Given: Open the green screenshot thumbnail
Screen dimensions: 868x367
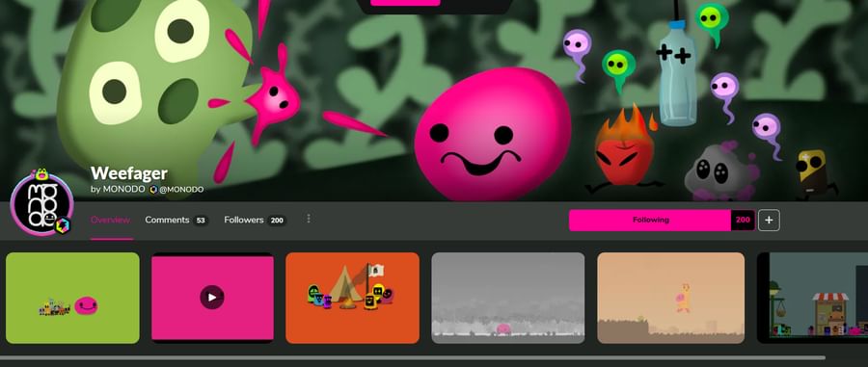Looking at the screenshot, I should pos(72,298).
